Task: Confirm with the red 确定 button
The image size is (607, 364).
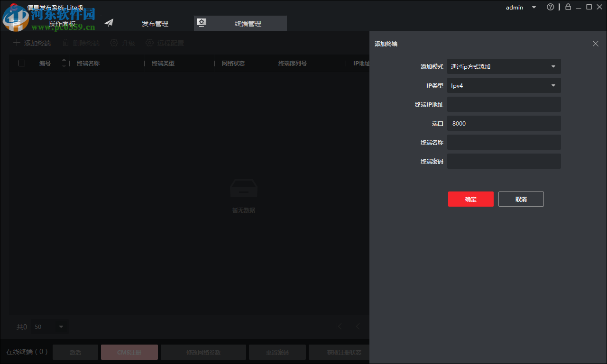Action: pyautogui.click(x=470, y=199)
